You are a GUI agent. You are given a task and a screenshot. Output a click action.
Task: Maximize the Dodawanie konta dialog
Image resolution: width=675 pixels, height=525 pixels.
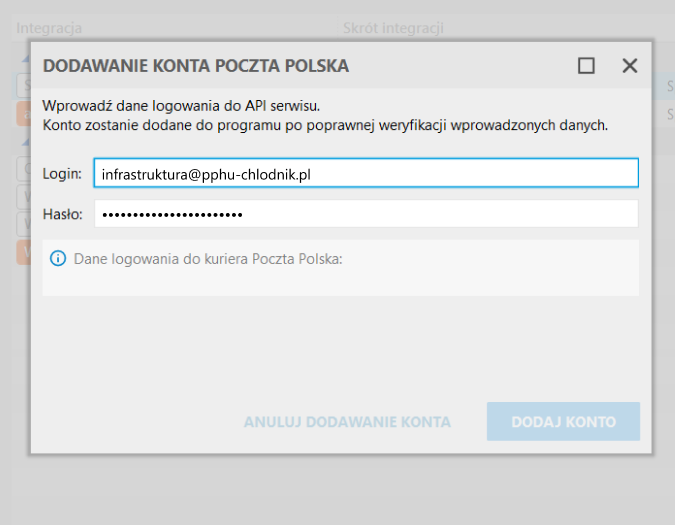tap(586, 66)
